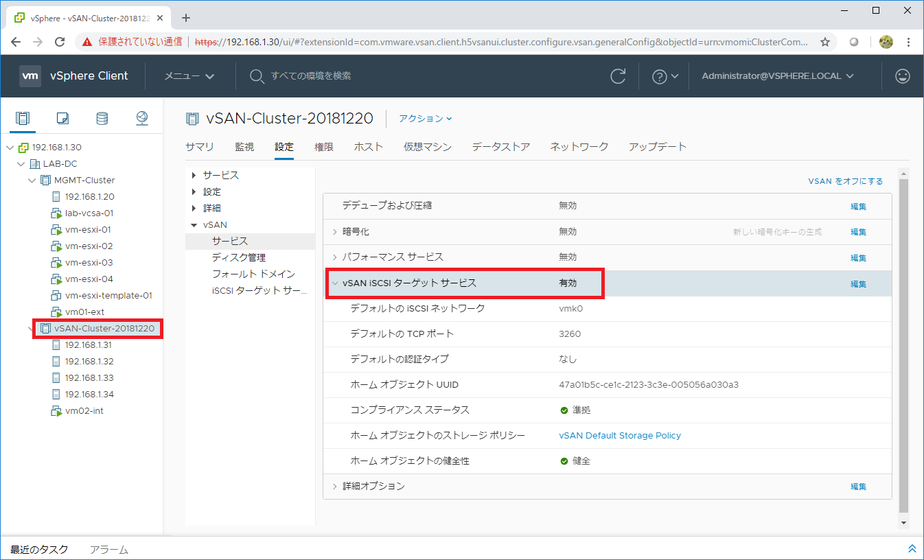Switch to the サマリ tab
This screenshot has height=560, width=924.
pyautogui.click(x=200, y=147)
